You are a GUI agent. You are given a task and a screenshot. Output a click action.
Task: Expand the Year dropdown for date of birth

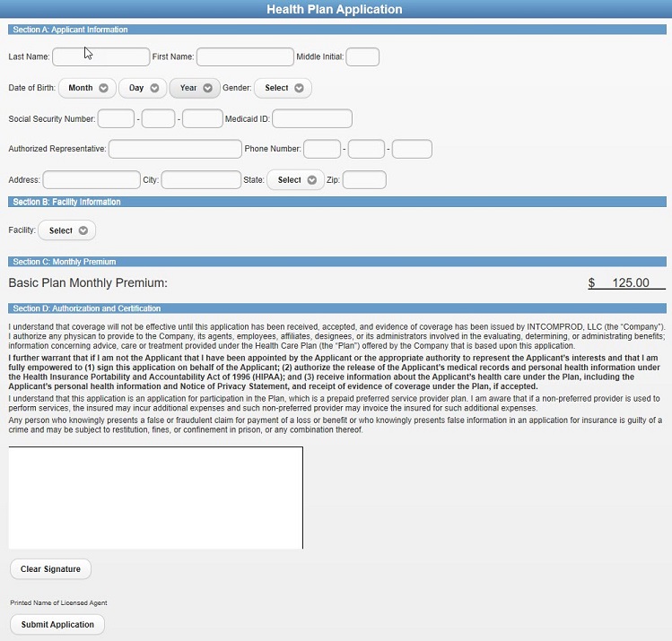(x=195, y=88)
